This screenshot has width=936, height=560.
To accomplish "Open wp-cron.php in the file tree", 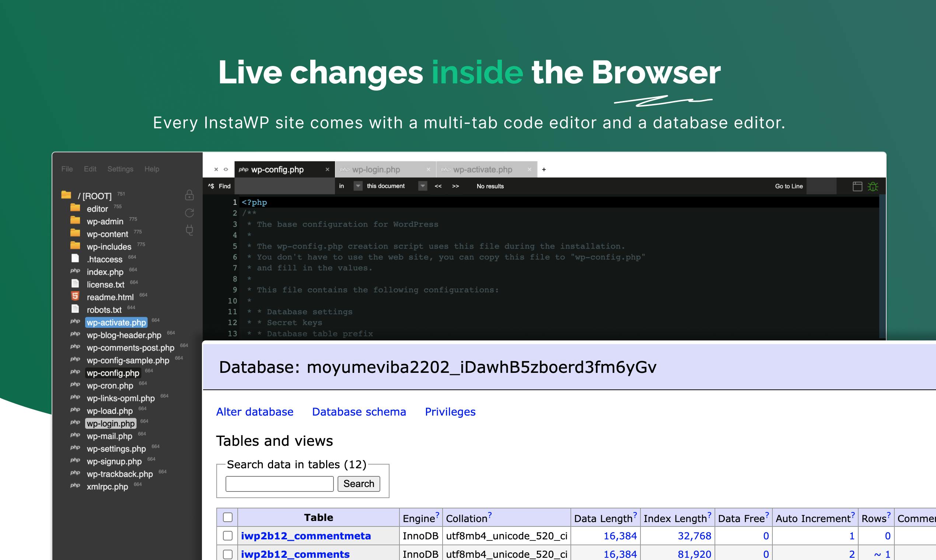I will coord(110,386).
